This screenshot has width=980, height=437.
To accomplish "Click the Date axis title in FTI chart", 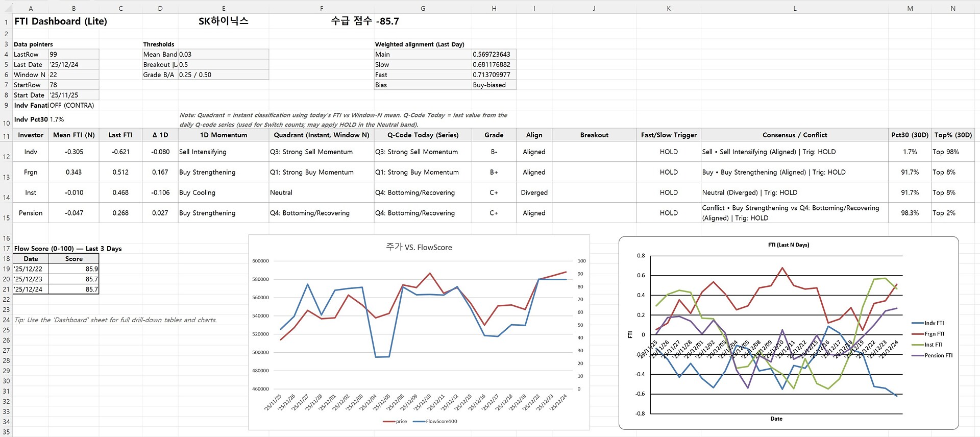I will tap(776, 419).
